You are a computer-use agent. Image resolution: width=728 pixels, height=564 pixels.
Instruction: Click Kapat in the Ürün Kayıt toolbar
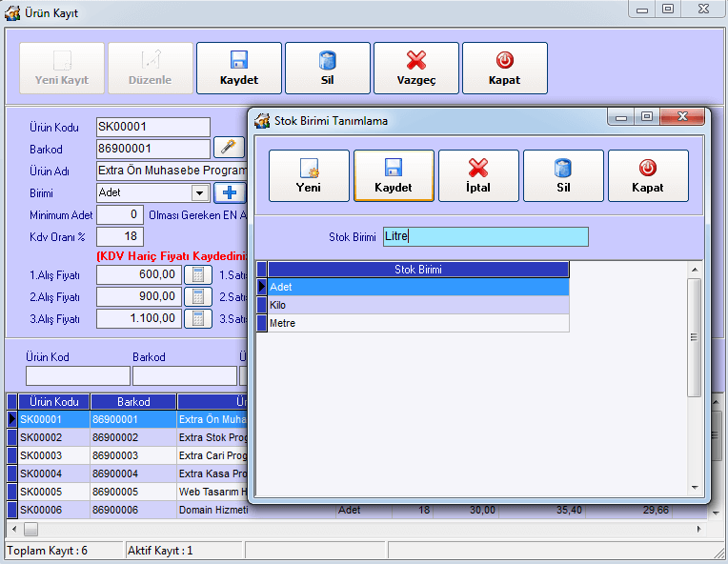505,69
